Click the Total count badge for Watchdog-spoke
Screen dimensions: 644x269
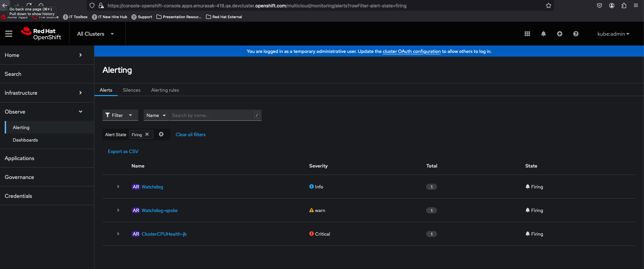point(432,210)
